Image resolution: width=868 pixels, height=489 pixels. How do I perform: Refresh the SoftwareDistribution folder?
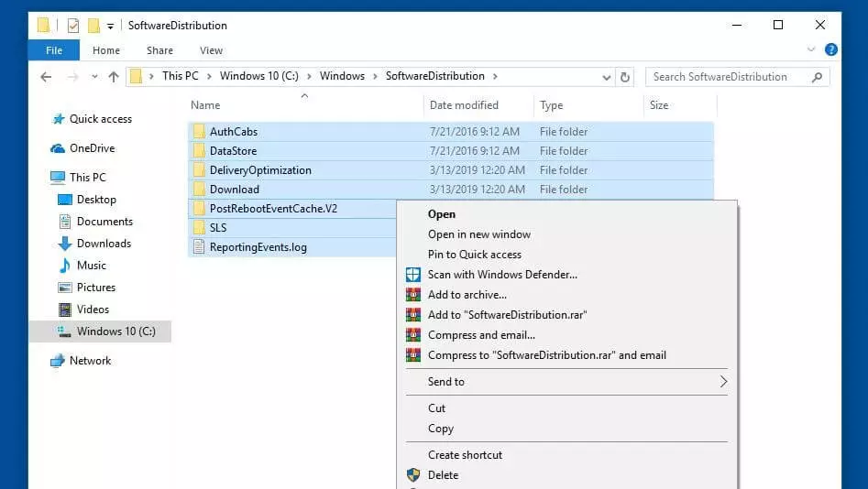[625, 77]
